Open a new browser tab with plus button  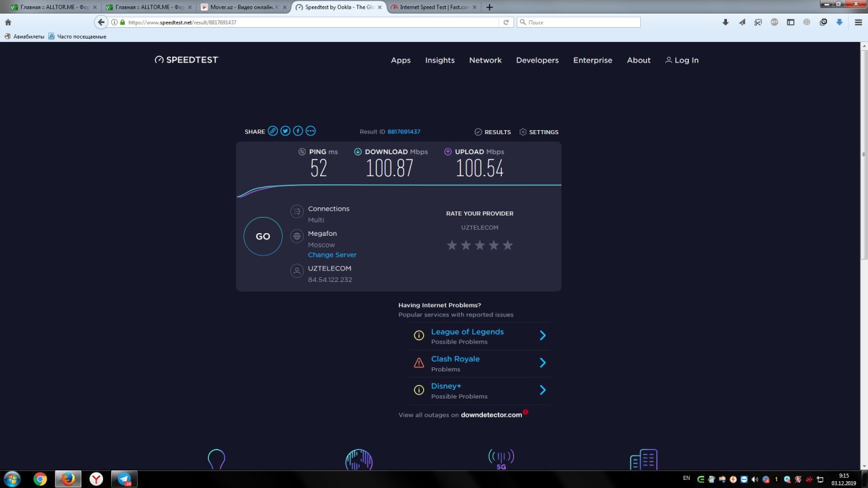click(x=490, y=7)
